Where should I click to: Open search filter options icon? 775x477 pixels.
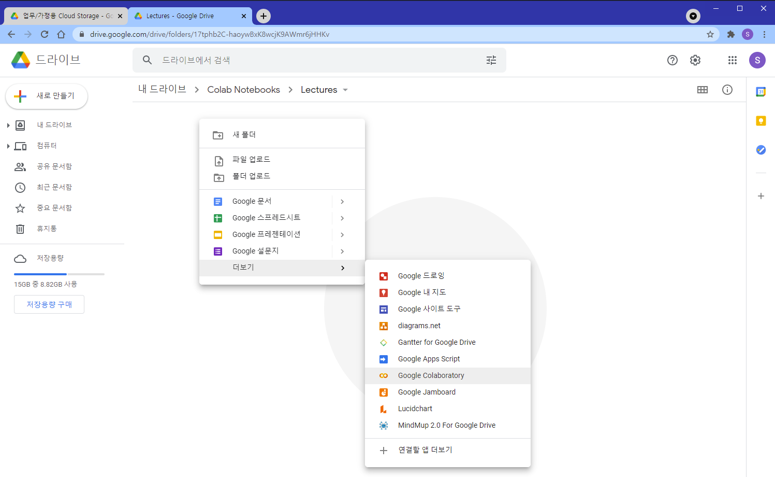pyautogui.click(x=491, y=60)
